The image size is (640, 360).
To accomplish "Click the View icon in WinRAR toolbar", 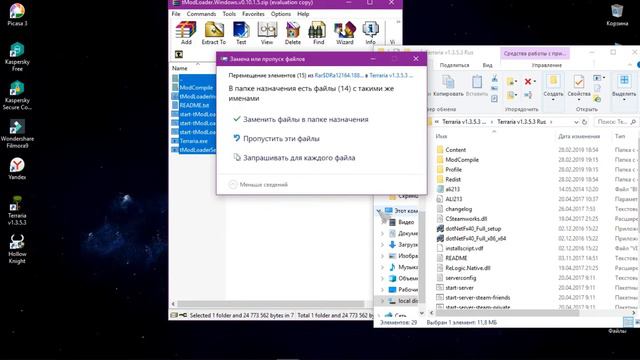I will (x=267, y=33).
